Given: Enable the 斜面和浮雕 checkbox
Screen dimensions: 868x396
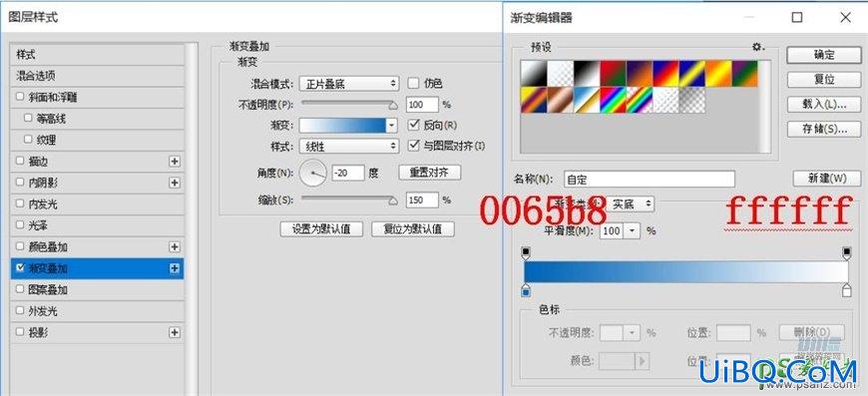Looking at the screenshot, I should tap(20, 96).
